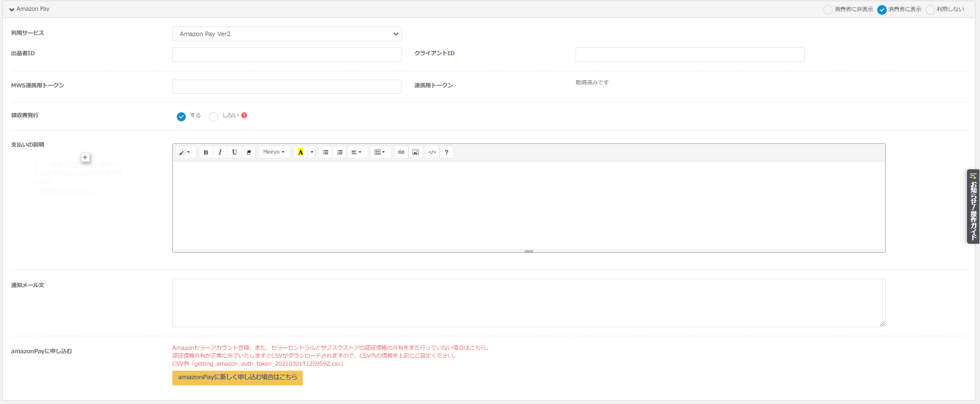Click the 通知メール文 textarea resize corner
Screen dimensions: 980x404
pos(882,324)
